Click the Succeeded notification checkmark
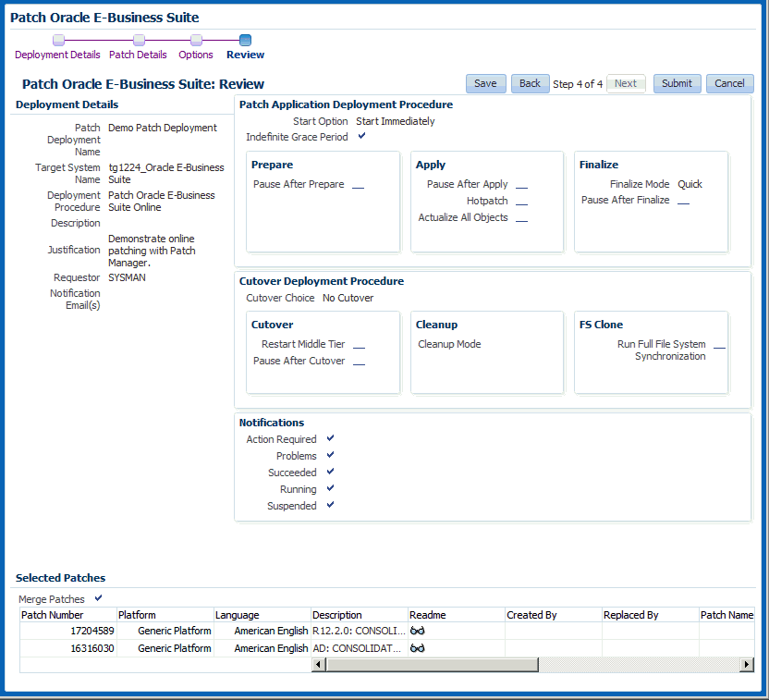The image size is (769, 700). coord(331,472)
